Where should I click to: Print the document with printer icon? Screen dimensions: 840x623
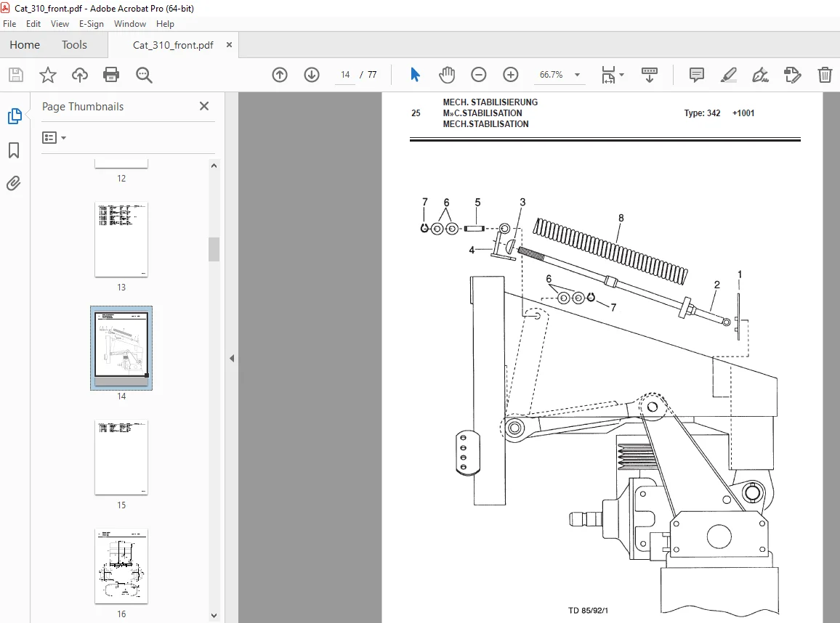[111, 75]
